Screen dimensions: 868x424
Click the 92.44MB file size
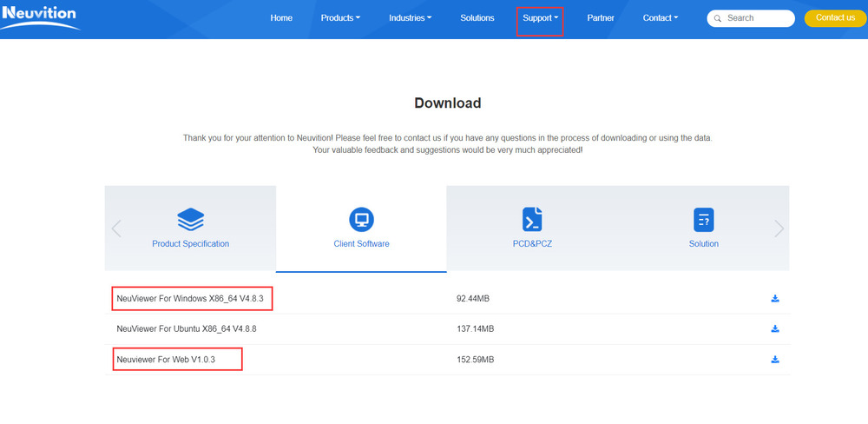pyautogui.click(x=473, y=299)
